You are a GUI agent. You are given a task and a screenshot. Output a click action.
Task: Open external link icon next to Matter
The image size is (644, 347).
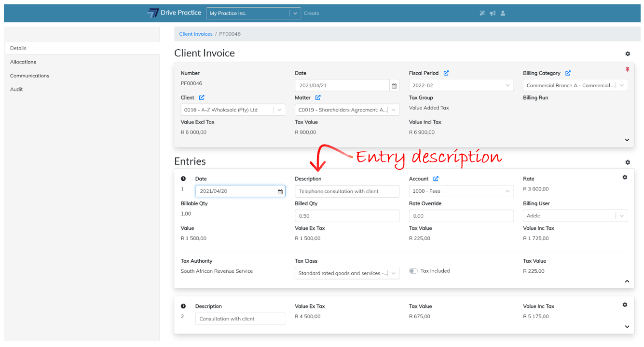click(318, 98)
